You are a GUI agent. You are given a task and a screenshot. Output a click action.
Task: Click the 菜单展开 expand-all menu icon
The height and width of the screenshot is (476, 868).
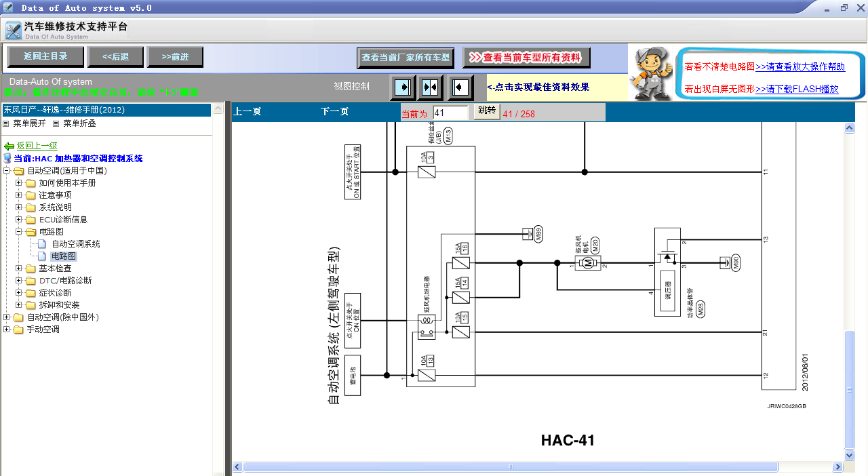pyautogui.click(x=6, y=124)
